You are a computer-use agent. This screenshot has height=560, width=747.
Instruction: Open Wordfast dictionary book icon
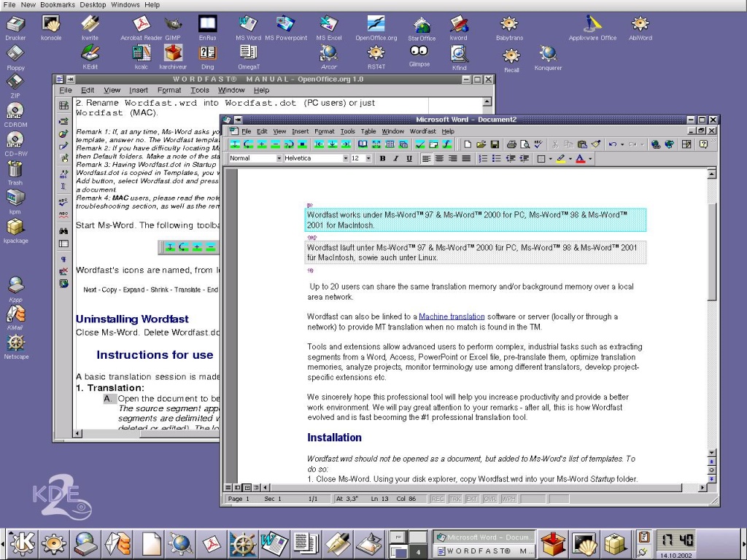(363, 144)
